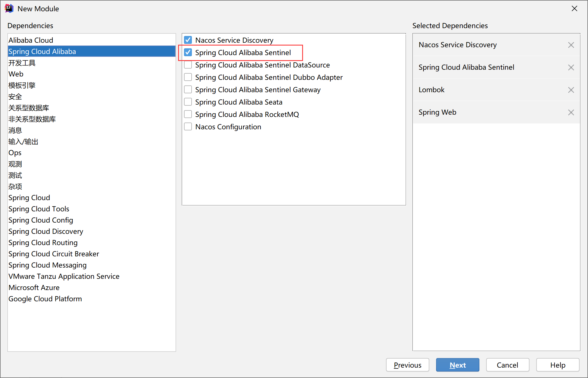Screen dimensions: 588x378
Task: Select the 杂项 category
Action: [91, 186]
